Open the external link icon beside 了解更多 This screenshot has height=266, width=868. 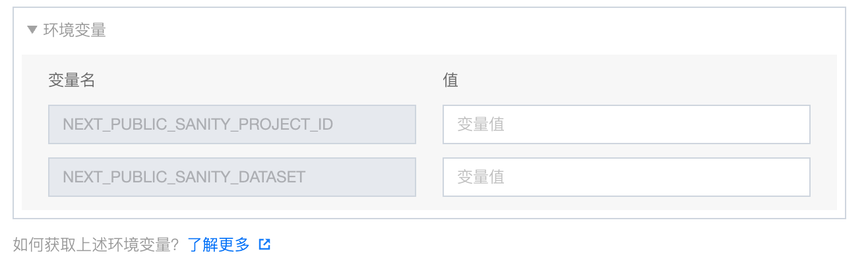click(264, 245)
